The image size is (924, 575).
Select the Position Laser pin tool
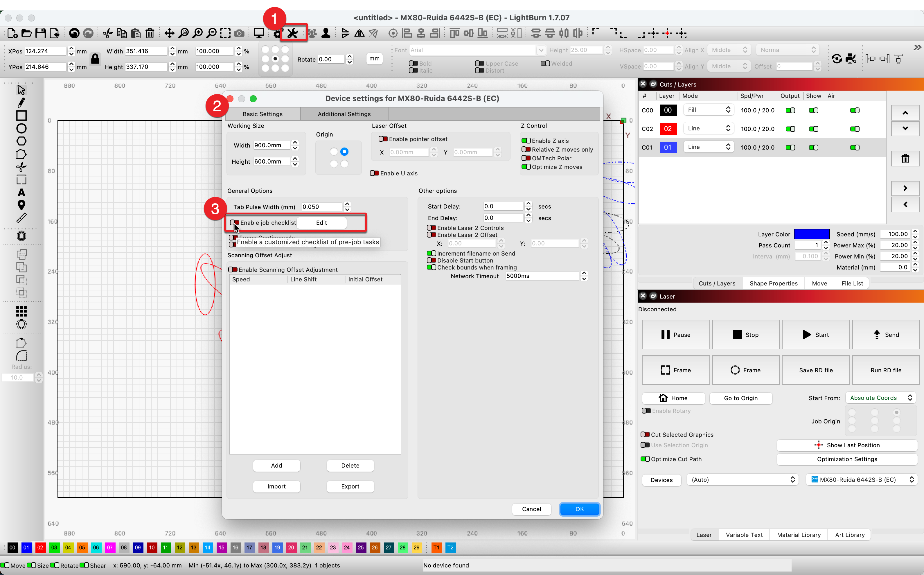point(21,205)
